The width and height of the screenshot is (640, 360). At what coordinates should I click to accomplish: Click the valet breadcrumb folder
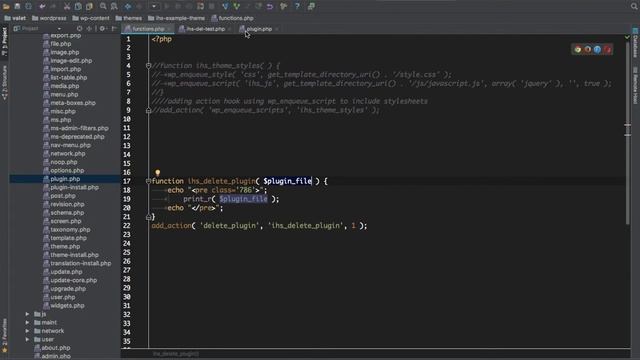click(x=15, y=18)
